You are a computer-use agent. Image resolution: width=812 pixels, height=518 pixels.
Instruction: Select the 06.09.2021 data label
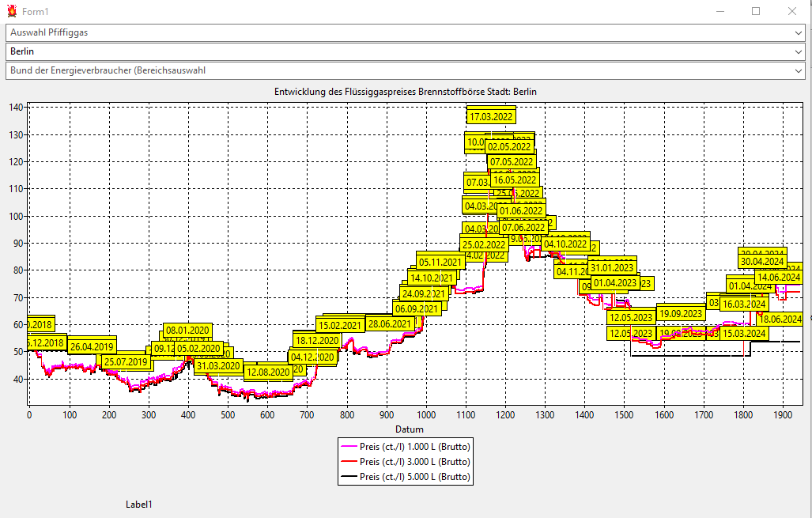pyautogui.click(x=417, y=309)
